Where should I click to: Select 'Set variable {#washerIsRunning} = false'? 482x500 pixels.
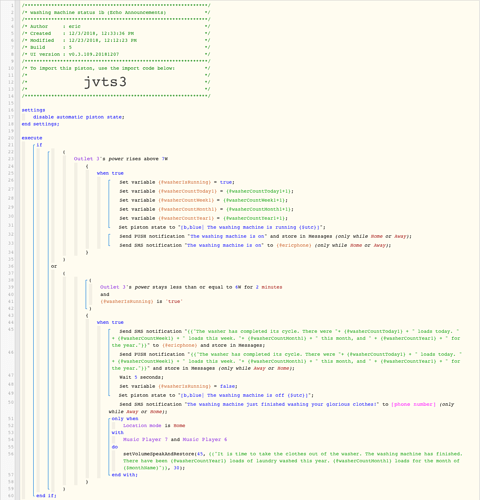coord(178,386)
